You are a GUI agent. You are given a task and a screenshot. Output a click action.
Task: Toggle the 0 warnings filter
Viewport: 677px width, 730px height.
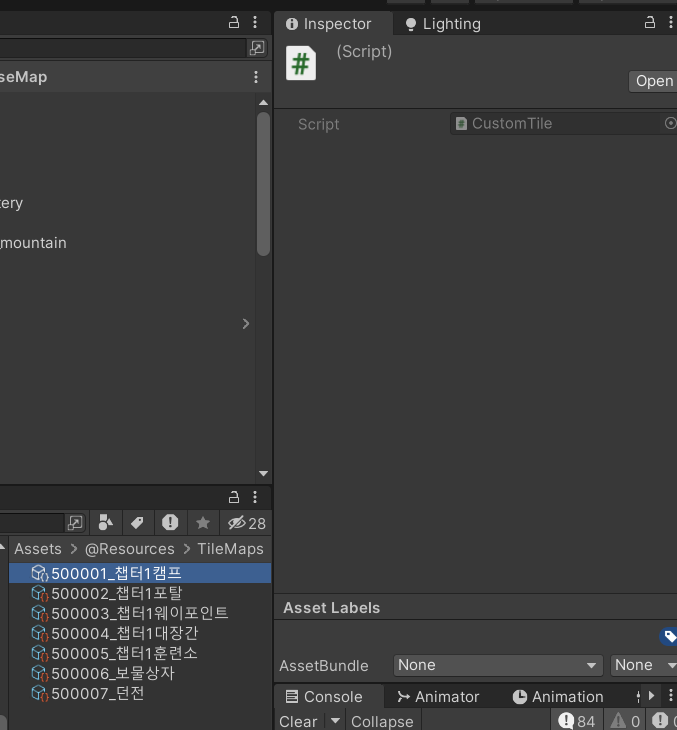[x=625, y=721]
